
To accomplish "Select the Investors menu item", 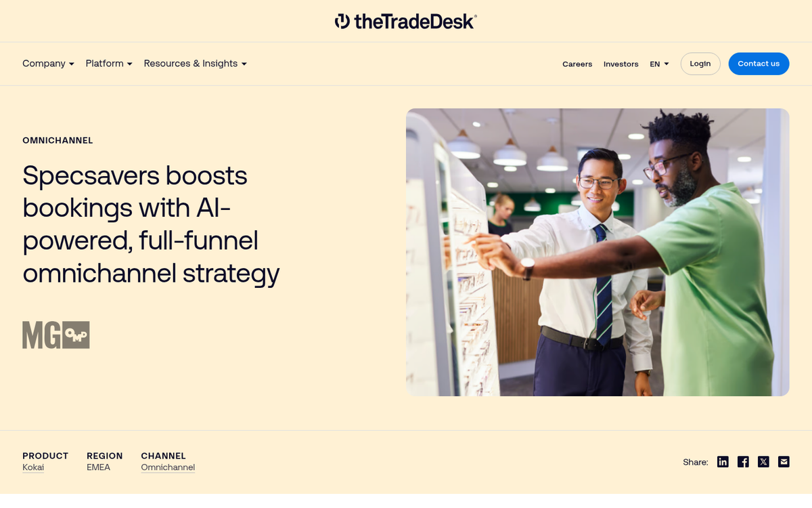I will (x=621, y=64).
